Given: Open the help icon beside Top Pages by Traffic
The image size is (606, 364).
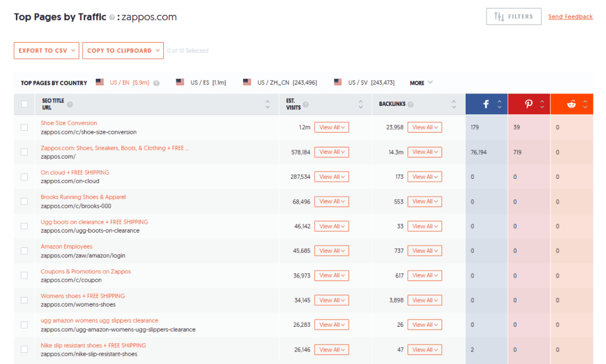Looking at the screenshot, I should click(112, 17).
